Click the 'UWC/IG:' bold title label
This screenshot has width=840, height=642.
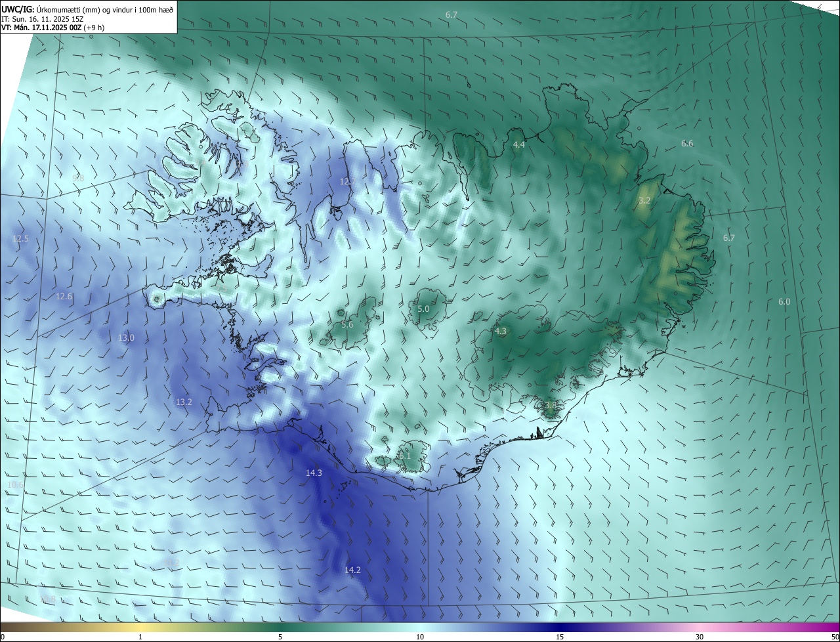[18, 10]
